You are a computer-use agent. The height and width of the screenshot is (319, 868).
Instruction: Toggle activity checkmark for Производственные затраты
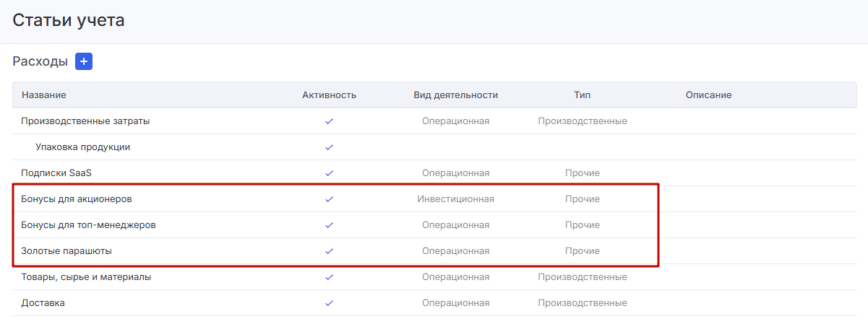pyautogui.click(x=329, y=121)
